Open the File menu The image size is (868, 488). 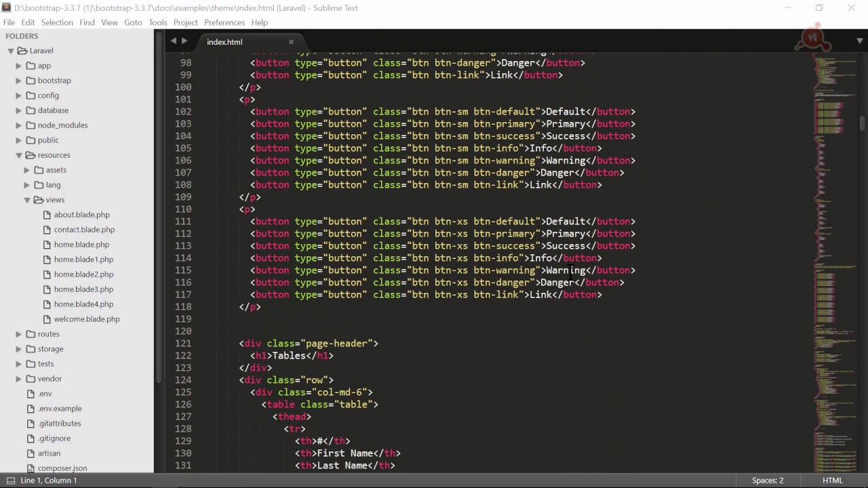pyautogui.click(x=9, y=22)
